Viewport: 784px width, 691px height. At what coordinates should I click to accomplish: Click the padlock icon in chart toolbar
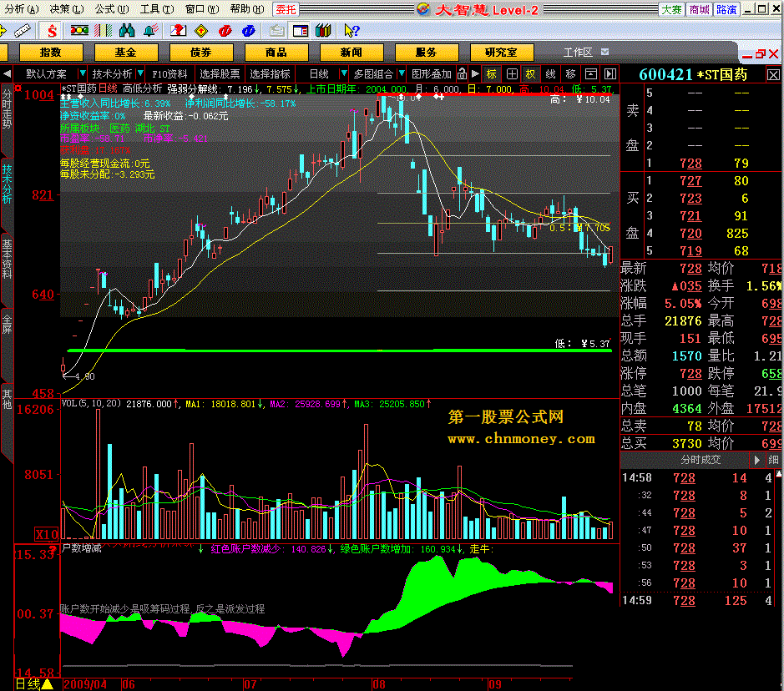(x=462, y=74)
